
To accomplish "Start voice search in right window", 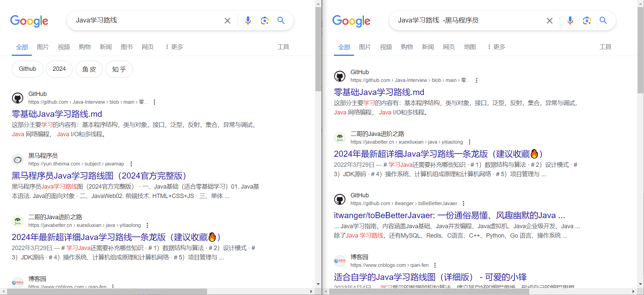I will coord(570,21).
